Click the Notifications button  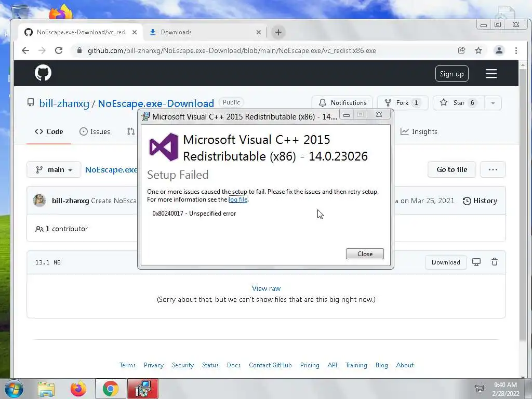coord(342,103)
